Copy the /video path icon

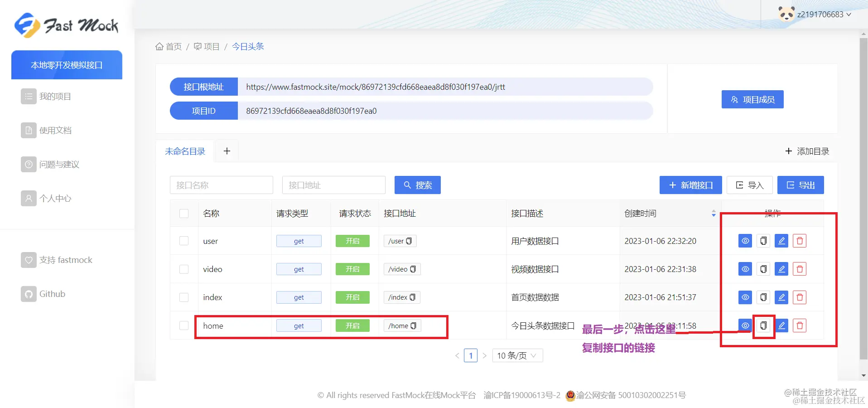413,269
